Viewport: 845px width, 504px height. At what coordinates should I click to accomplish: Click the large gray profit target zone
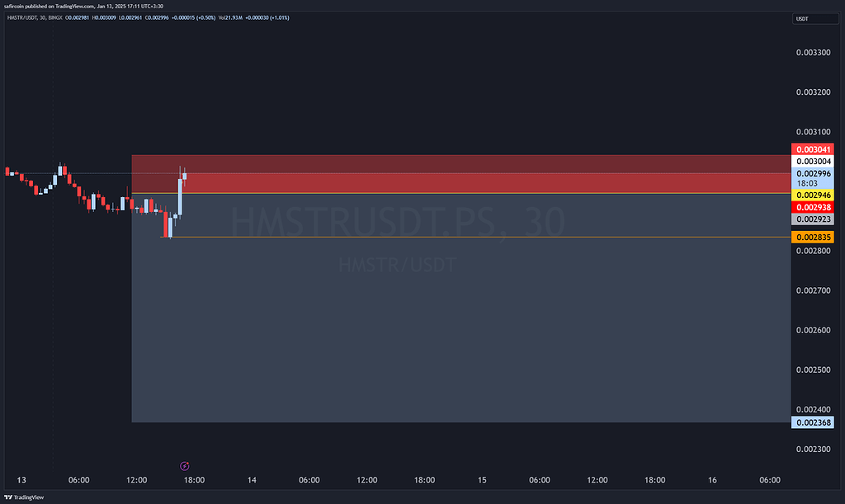point(460,330)
